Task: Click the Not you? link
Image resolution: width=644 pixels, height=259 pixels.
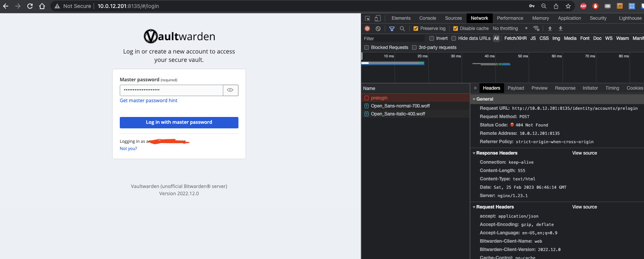Action: [x=128, y=148]
